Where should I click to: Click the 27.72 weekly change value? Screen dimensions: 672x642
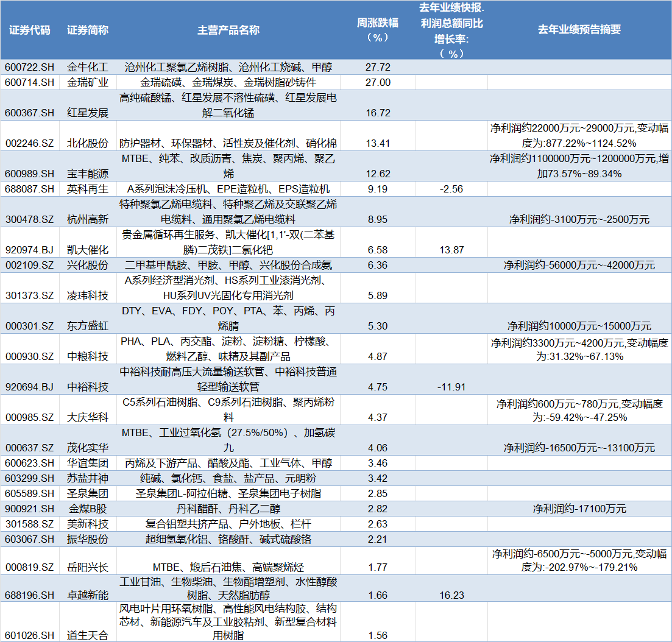(x=378, y=67)
